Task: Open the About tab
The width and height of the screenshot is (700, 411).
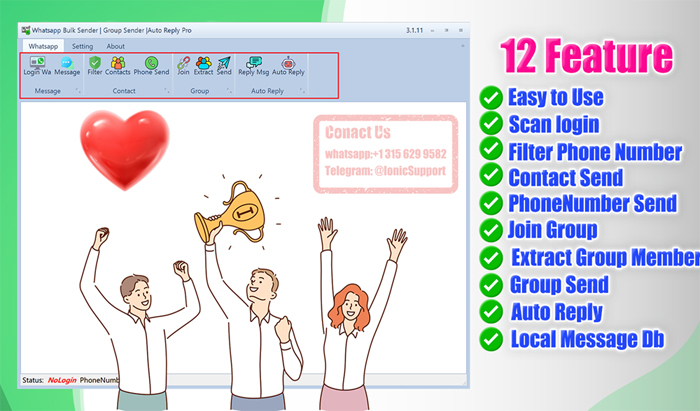Action: (116, 46)
